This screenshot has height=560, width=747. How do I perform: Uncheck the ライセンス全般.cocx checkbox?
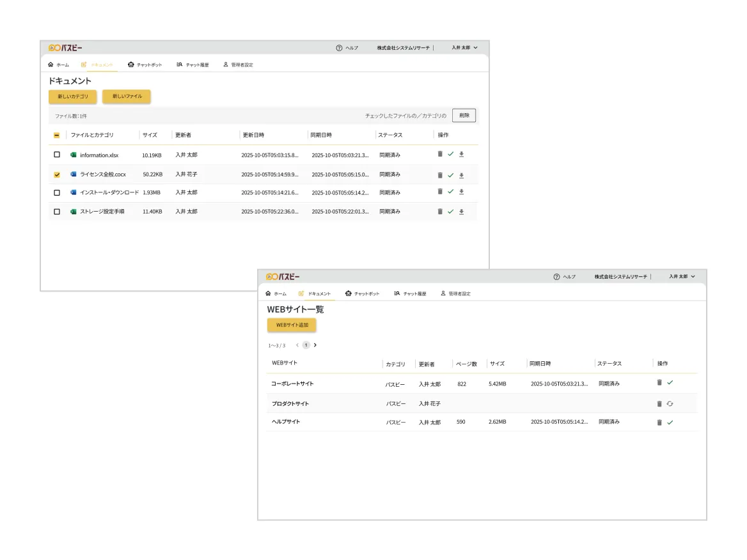click(x=57, y=175)
